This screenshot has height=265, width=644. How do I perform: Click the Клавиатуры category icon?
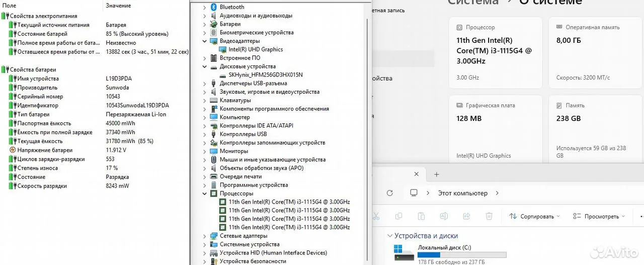(213, 100)
